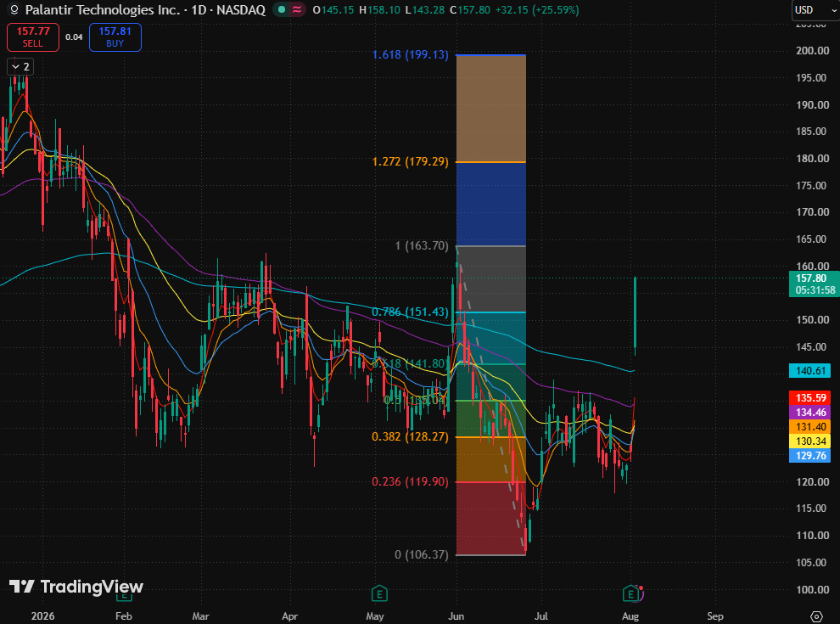
Task: Click the 1.618 (199.13) Fibonacci label
Action: [411, 54]
